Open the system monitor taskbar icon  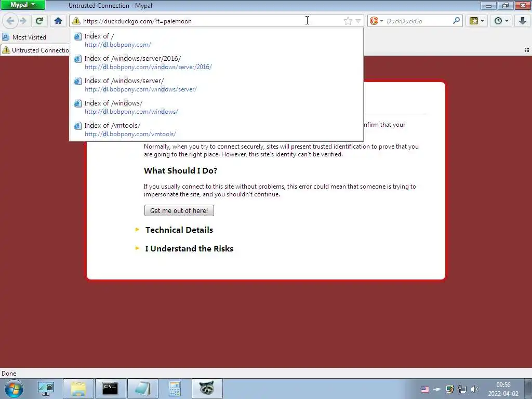[46, 389]
